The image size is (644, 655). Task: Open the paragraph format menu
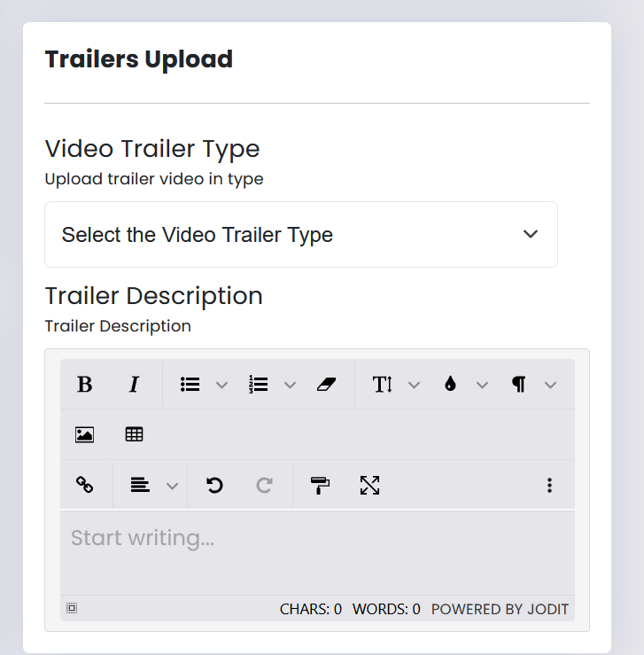pos(519,385)
